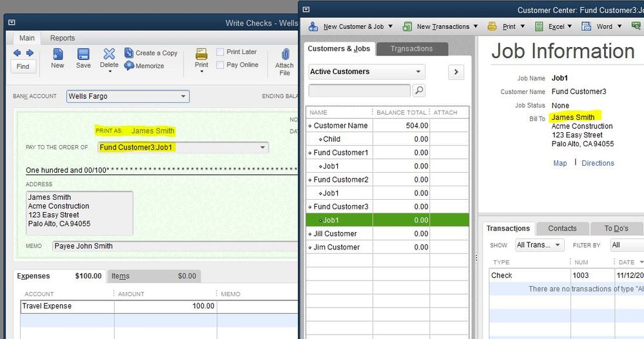Open the Delete button dropdown arrow
This screenshot has width=644, height=339.
110,72
